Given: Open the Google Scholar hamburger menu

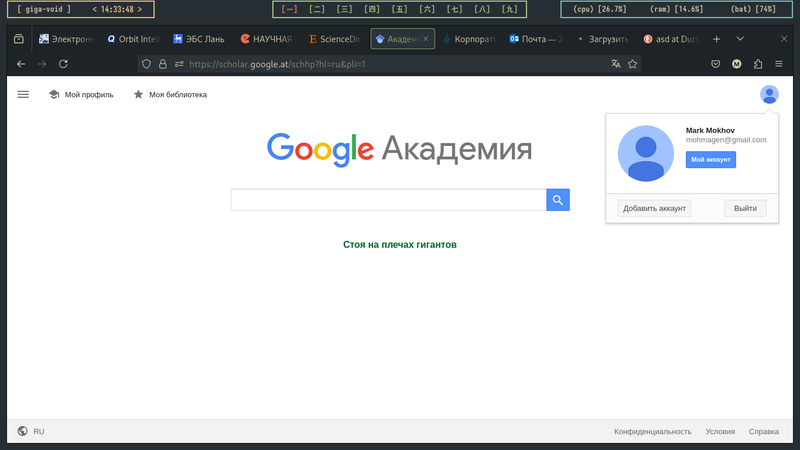Looking at the screenshot, I should pyautogui.click(x=23, y=94).
